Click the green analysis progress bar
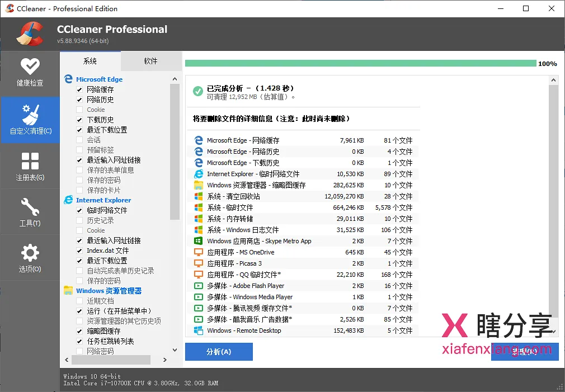The image size is (565, 392). pyautogui.click(x=358, y=64)
